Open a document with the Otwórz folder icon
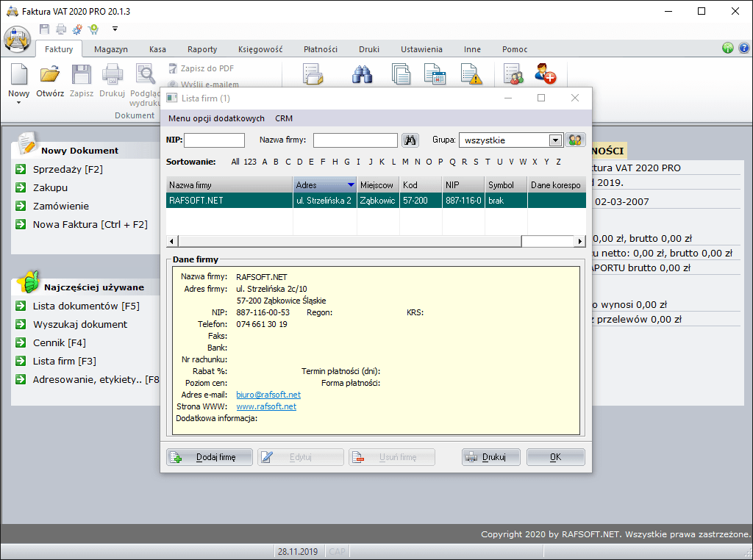 (x=50, y=75)
